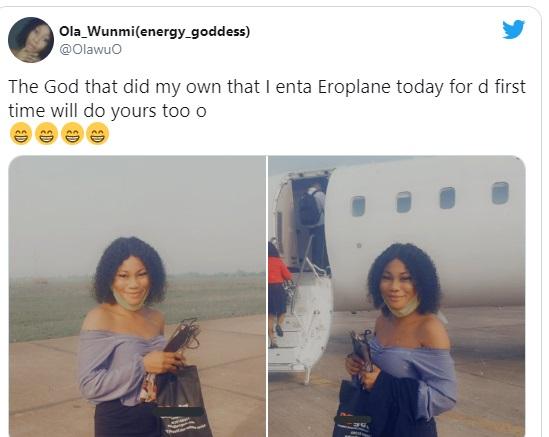Visit the @OlawuO handle link
The width and height of the screenshot is (549, 437).
(x=90, y=49)
